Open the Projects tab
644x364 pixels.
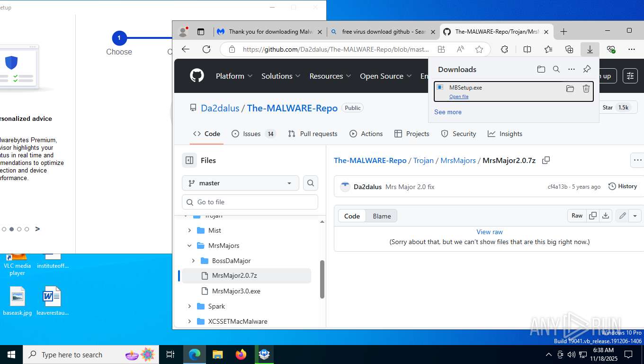[411, 134]
